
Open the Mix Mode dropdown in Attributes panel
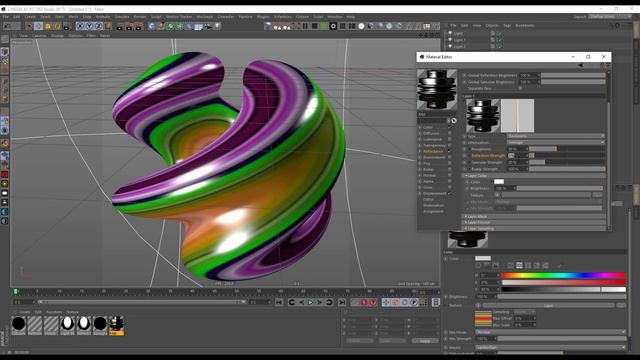click(550, 332)
